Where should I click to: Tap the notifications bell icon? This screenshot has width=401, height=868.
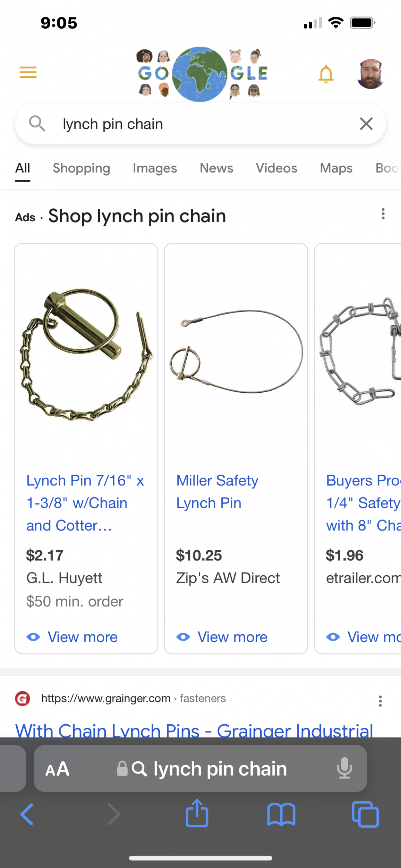coord(326,74)
